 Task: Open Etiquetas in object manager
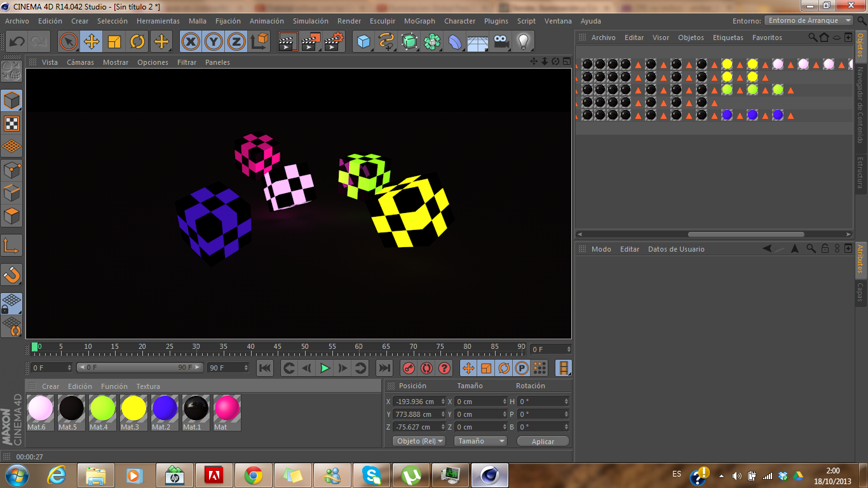pyautogui.click(x=728, y=37)
